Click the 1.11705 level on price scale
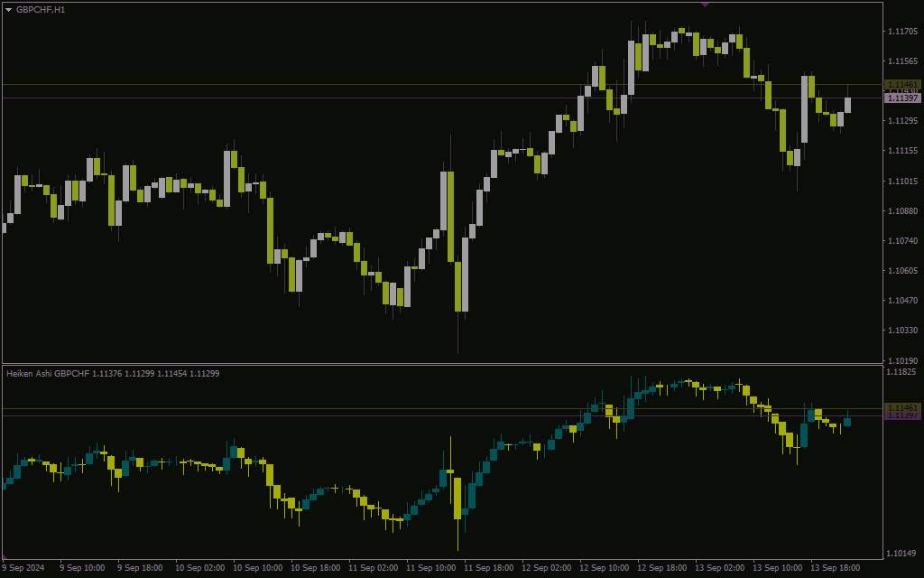This screenshot has width=924, height=578. coord(902,32)
